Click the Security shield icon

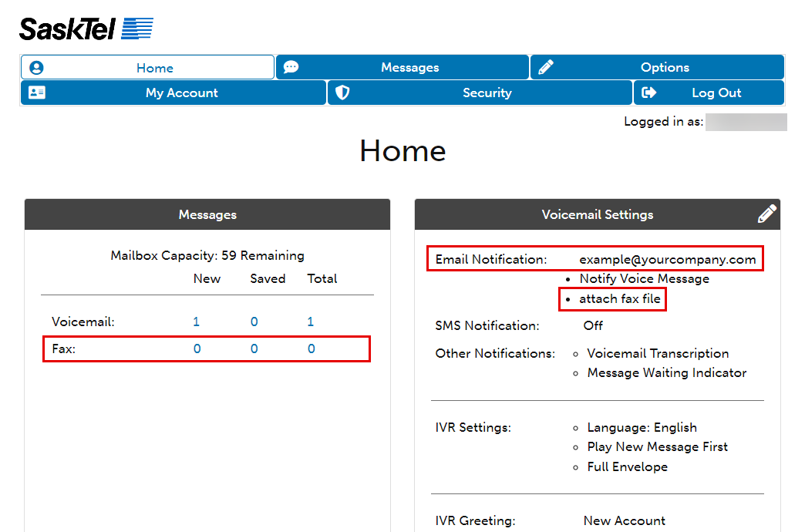(341, 93)
